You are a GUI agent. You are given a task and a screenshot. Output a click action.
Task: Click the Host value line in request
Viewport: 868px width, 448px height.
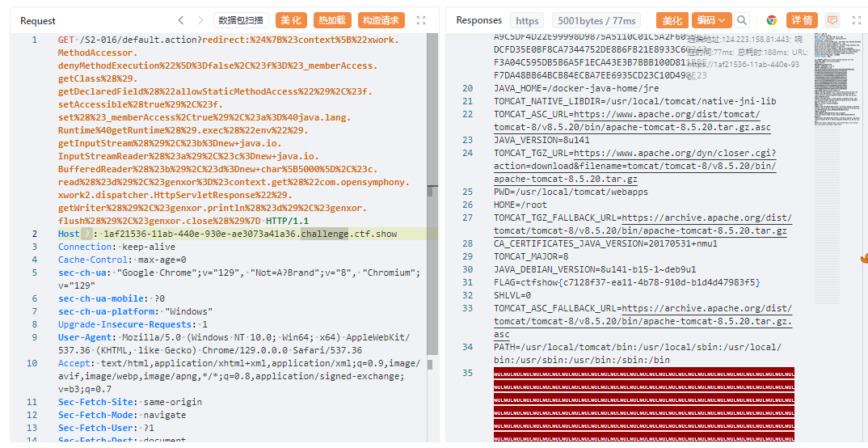tap(251, 234)
